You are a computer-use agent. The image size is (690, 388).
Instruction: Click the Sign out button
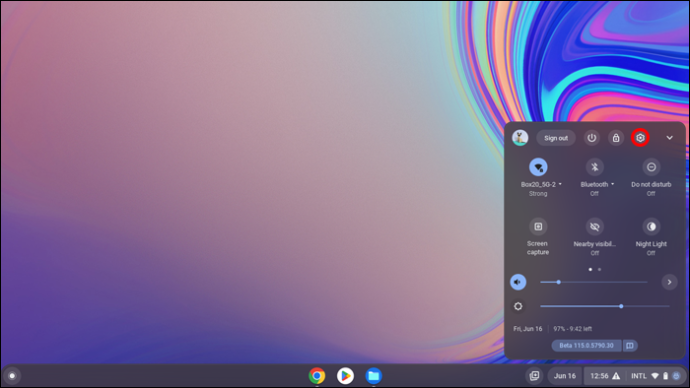[x=556, y=138]
